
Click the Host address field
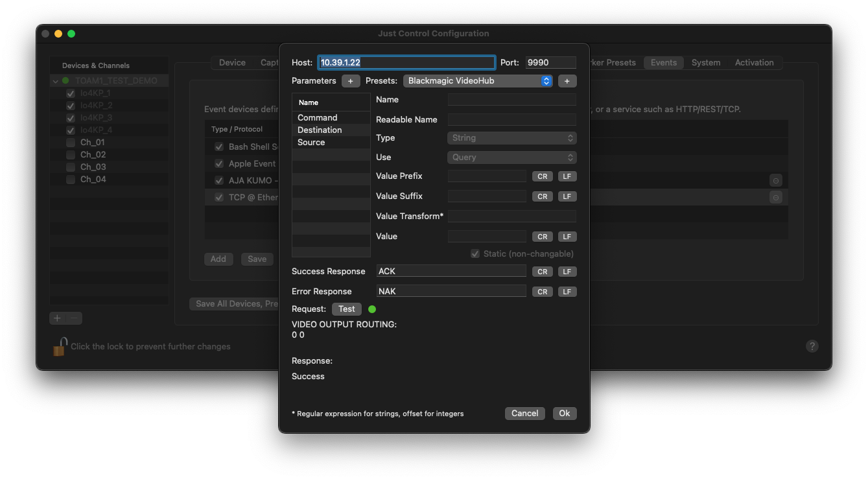point(406,63)
